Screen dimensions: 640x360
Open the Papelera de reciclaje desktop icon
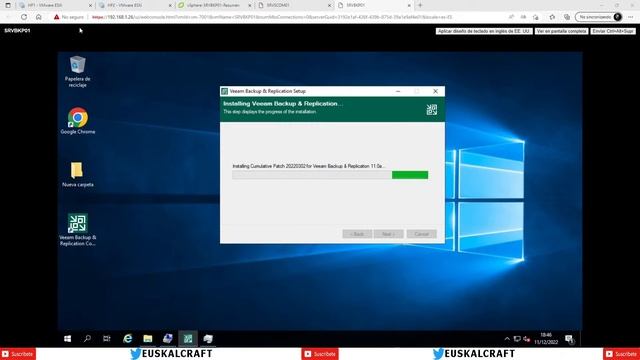78,72
